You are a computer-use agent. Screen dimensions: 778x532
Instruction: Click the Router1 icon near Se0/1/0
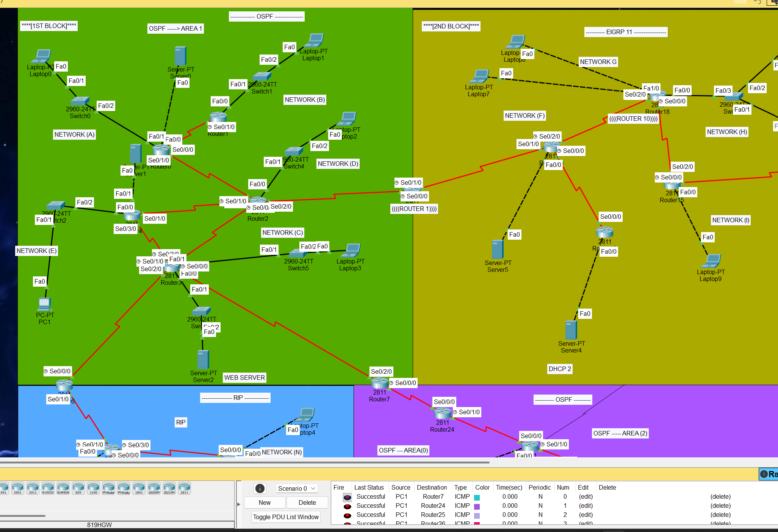(x=218, y=117)
